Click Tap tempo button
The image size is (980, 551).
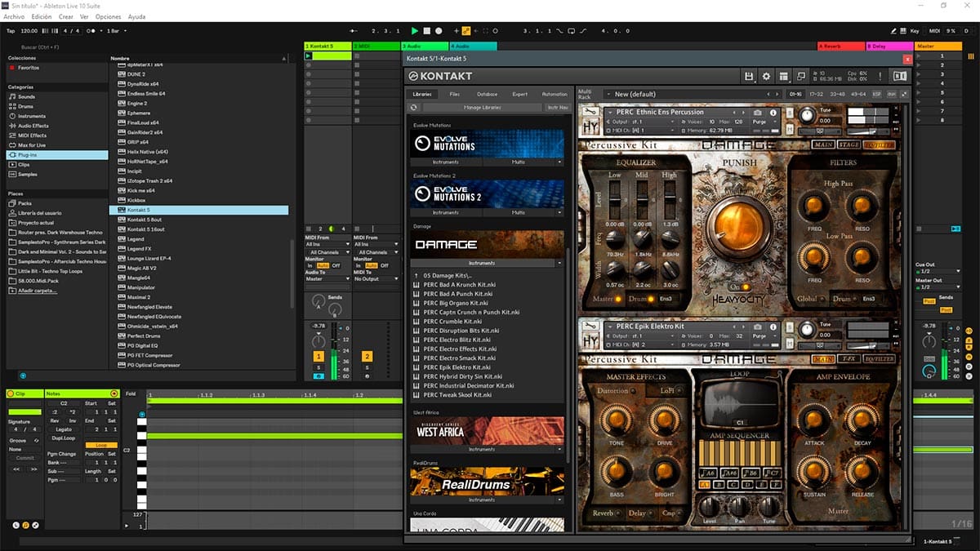tap(11, 30)
